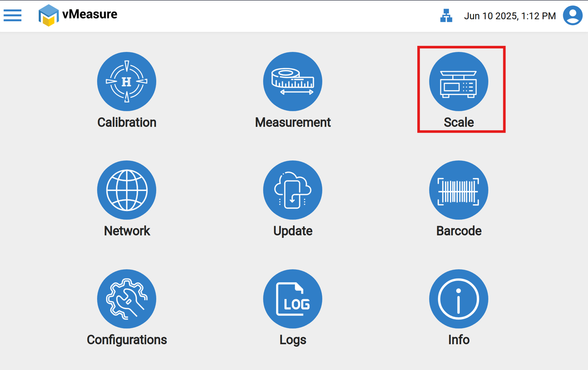588x370 pixels.
Task: Open the Info circle icon
Action: [x=459, y=299]
